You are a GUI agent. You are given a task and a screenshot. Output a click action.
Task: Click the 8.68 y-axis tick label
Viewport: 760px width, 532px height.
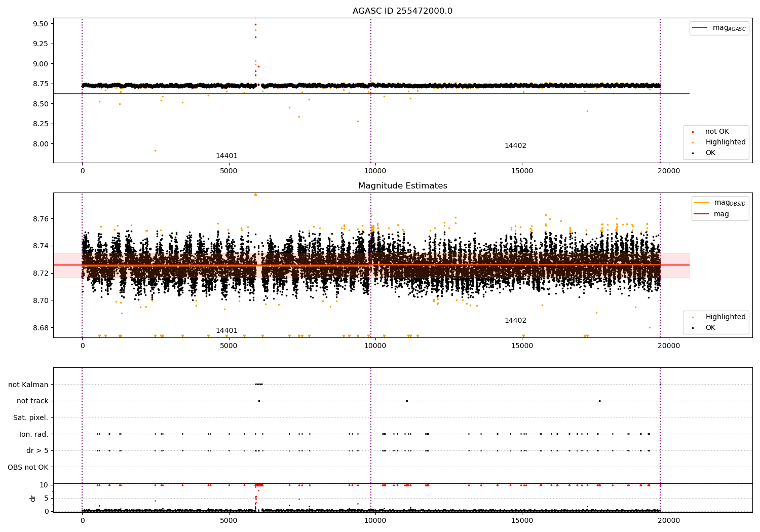point(40,328)
